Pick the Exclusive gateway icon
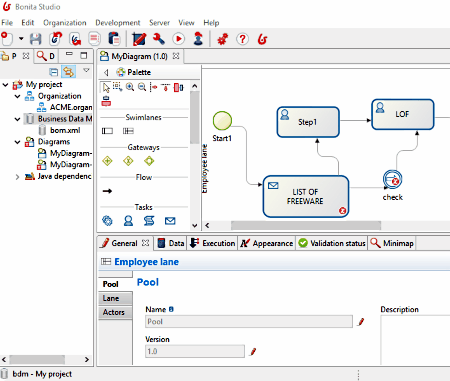 (x=128, y=161)
